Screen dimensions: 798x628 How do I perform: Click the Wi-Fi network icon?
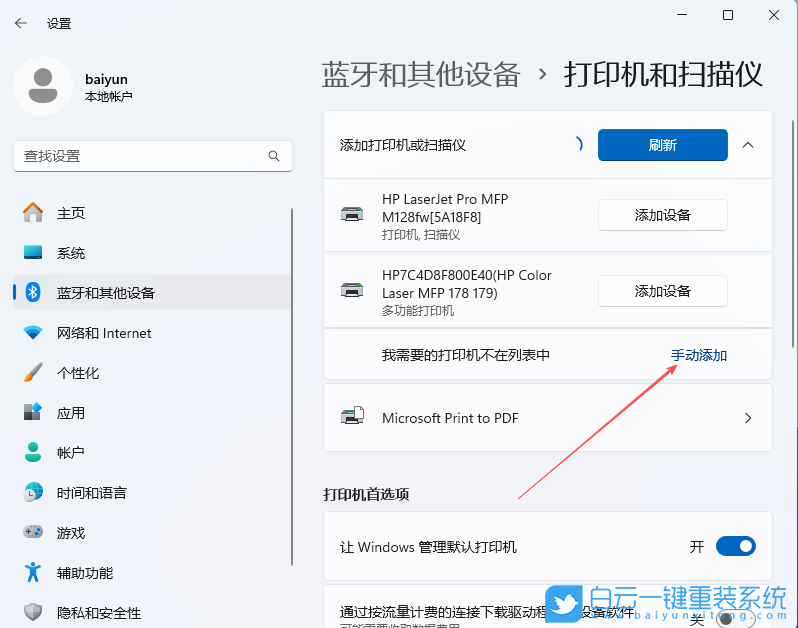pyautogui.click(x=33, y=333)
